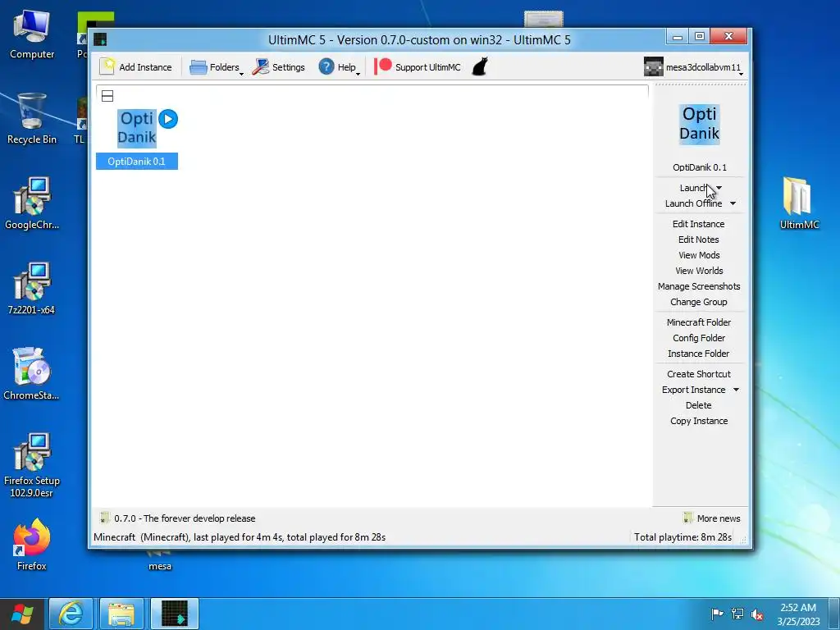
Task: Select the Firefox Setup 102.9.0esr icon
Action: pos(32,465)
